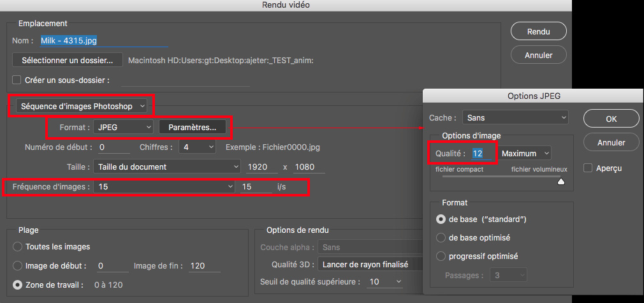Viewport: 644px width, 303px height.
Task: Click the Macintosh HD folder path text
Action: (x=221, y=61)
